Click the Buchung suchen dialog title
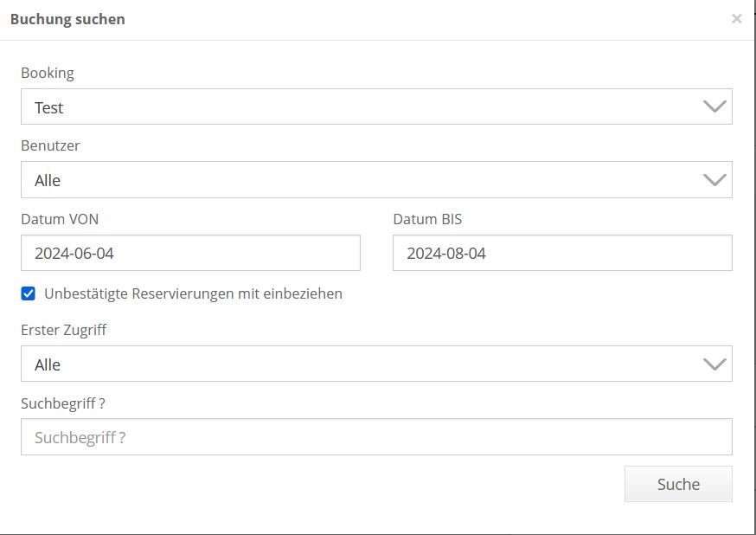Viewport: 756px width, 535px height. pos(67,19)
